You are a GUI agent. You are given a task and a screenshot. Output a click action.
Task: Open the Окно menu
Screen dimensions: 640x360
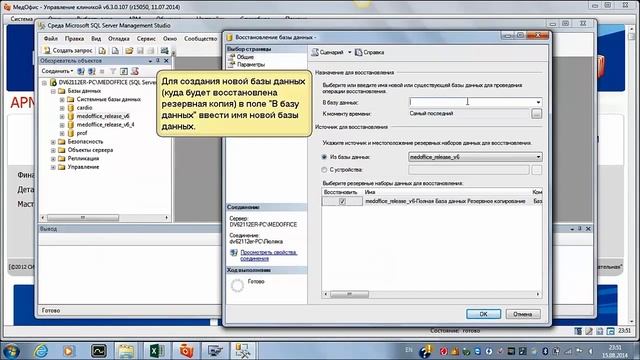tap(170, 38)
